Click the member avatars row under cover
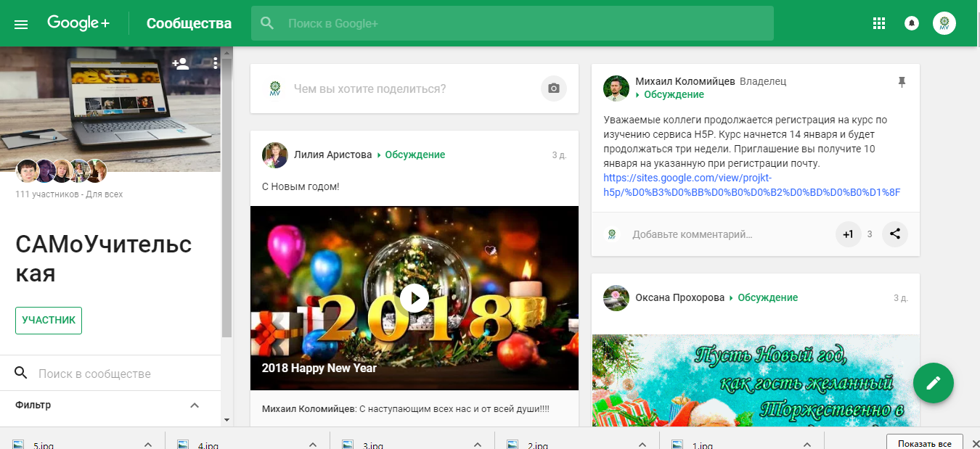980x449 pixels. (x=62, y=170)
